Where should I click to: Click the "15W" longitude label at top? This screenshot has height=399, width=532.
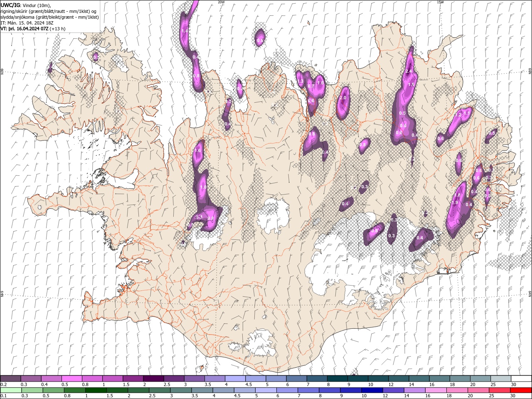point(440,2)
